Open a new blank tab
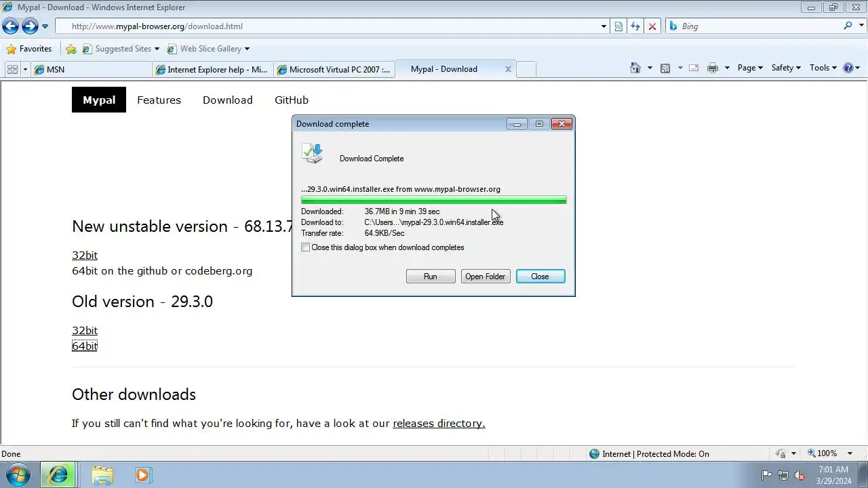Viewport: 868px width, 488px height. [526, 69]
